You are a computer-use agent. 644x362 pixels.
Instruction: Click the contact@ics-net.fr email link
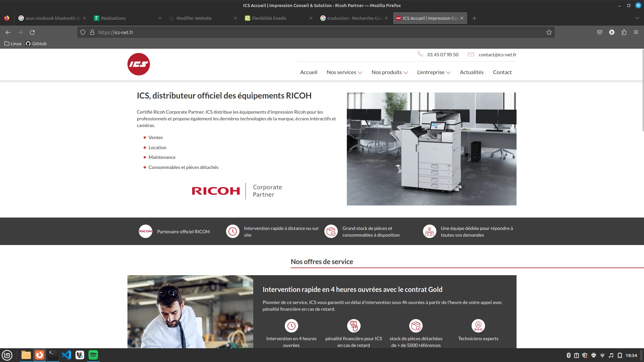497,55
